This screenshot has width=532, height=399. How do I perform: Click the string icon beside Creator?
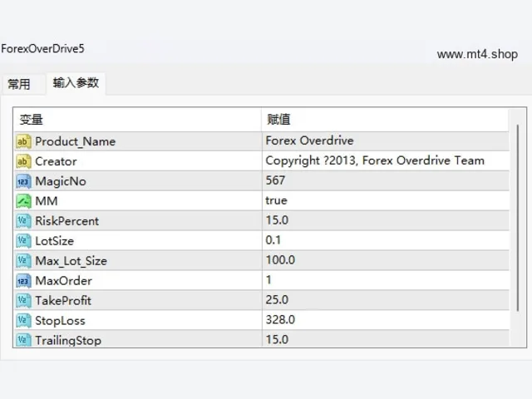click(x=23, y=161)
